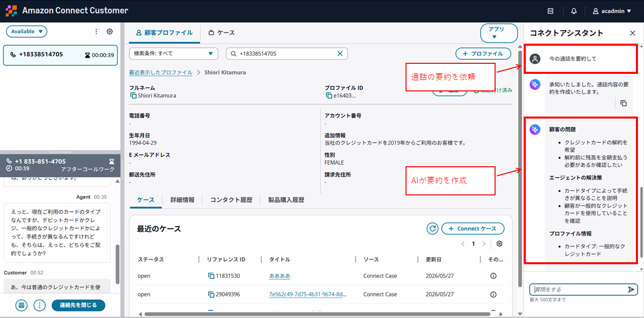Click the horizontal scrollbar of the cases table
Image resolution: width=644 pixels, height=318 pixels.
[x=317, y=314]
